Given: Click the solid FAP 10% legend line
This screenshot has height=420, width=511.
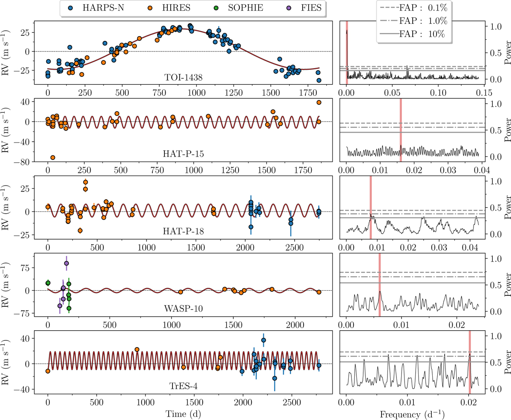Looking at the screenshot, I should pyautogui.click(x=388, y=34).
